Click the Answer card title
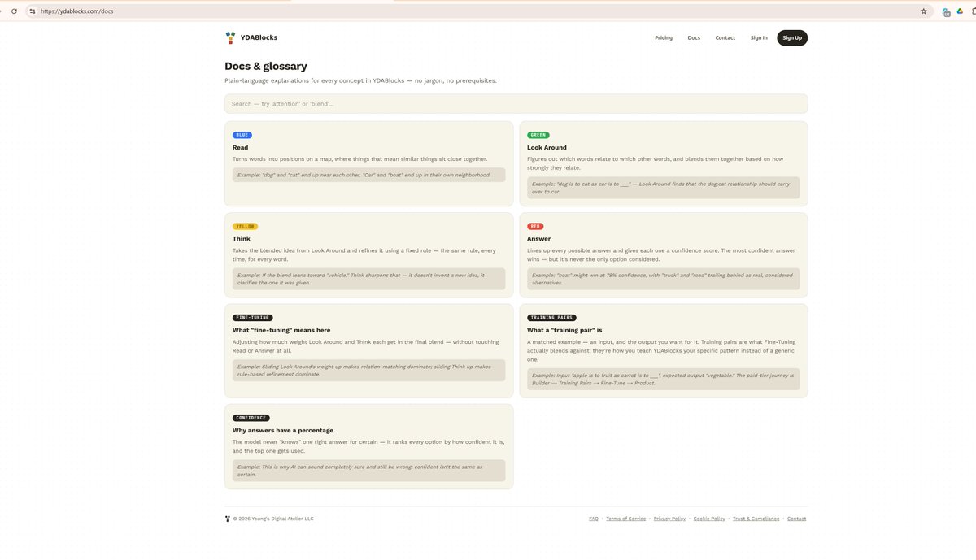The height and width of the screenshot is (560, 976). point(539,239)
